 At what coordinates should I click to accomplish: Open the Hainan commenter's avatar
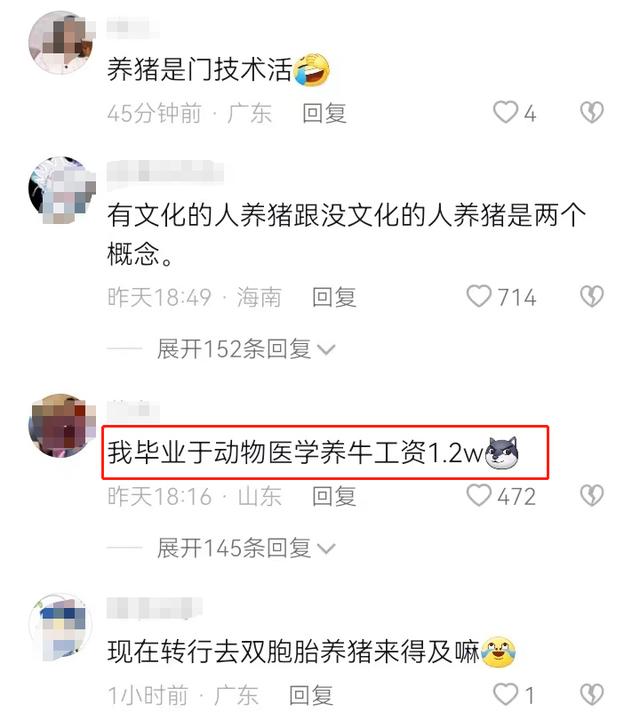pyautogui.click(x=61, y=189)
